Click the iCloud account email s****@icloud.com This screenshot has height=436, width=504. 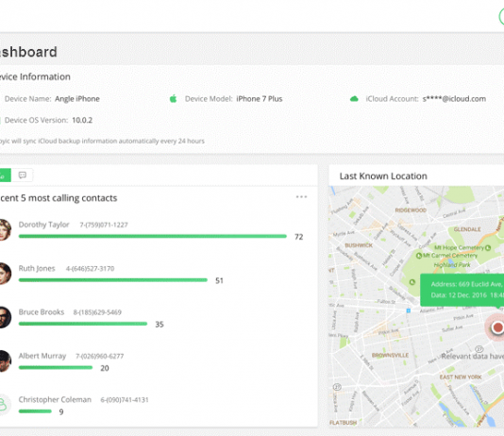tap(454, 99)
